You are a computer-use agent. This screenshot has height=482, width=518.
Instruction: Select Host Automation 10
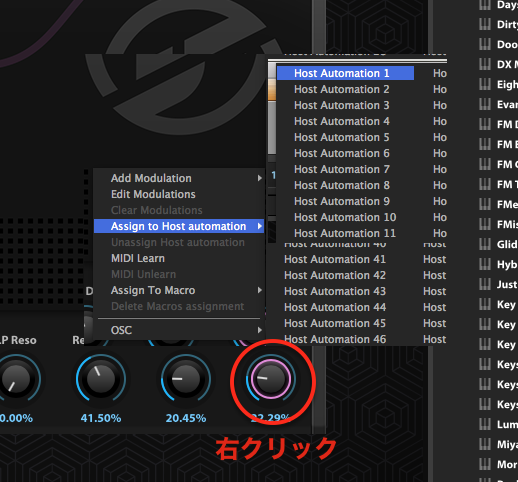pos(345,217)
